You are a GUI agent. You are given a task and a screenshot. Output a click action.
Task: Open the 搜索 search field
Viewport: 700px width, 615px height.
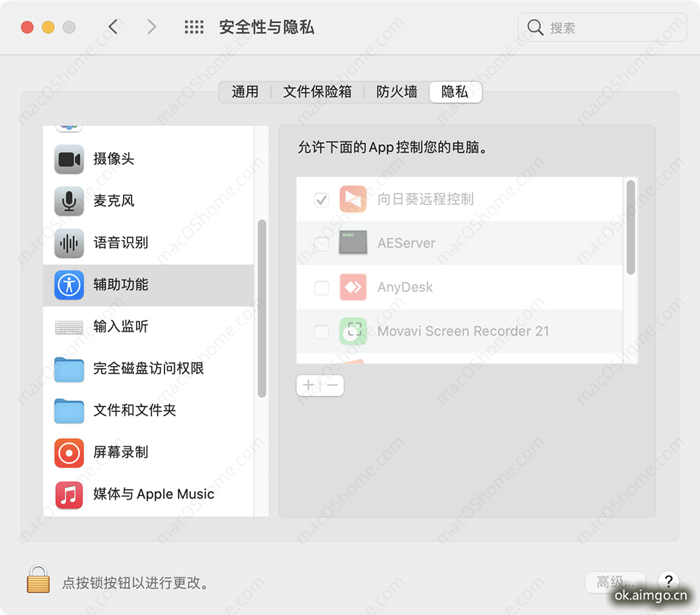602,27
